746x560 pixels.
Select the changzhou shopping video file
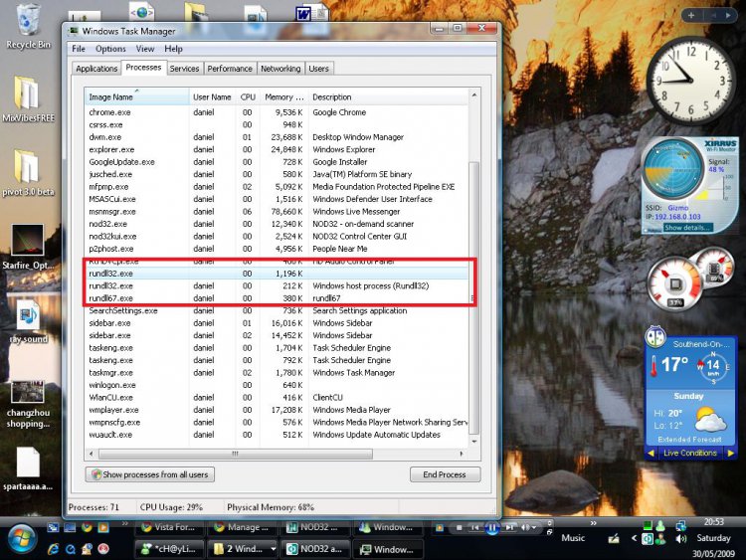tap(28, 405)
